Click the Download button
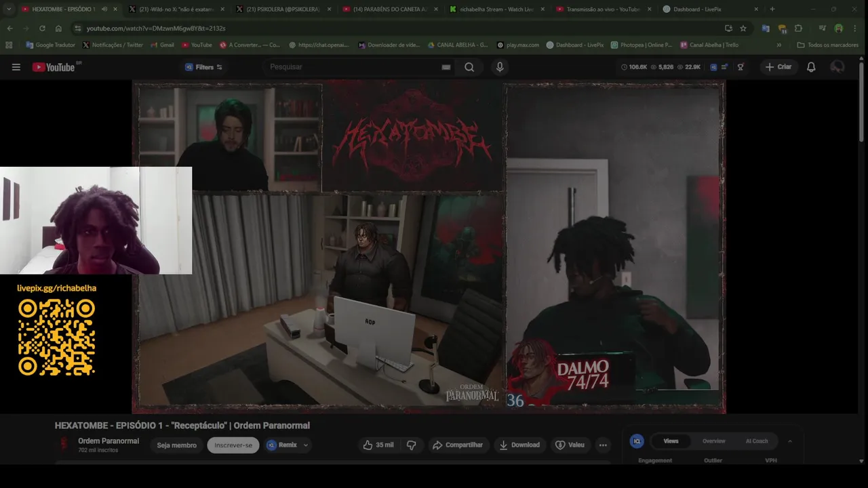 pyautogui.click(x=519, y=445)
